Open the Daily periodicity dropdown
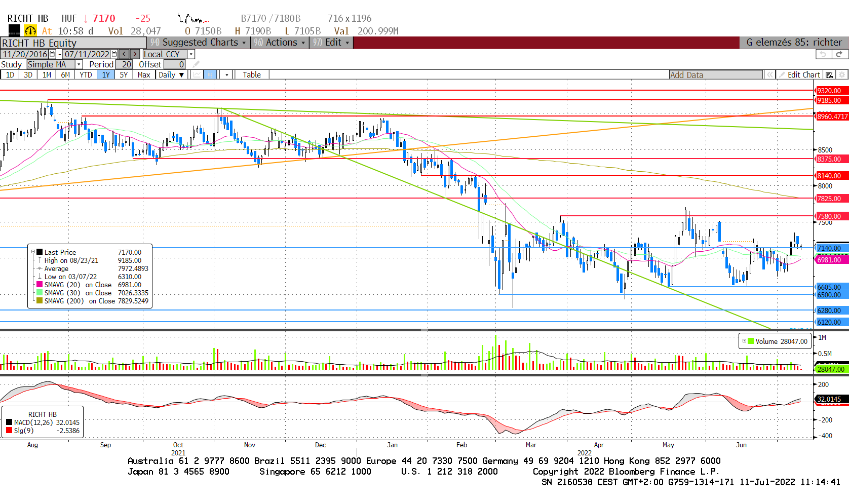 pos(171,75)
